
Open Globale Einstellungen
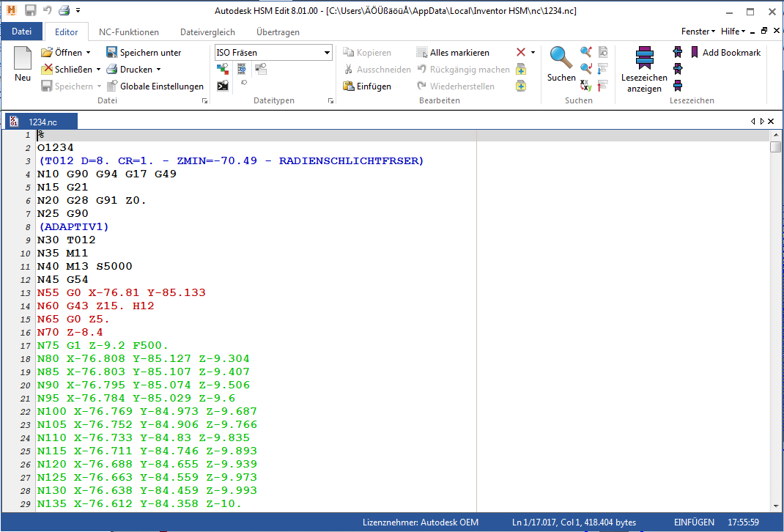(x=155, y=86)
